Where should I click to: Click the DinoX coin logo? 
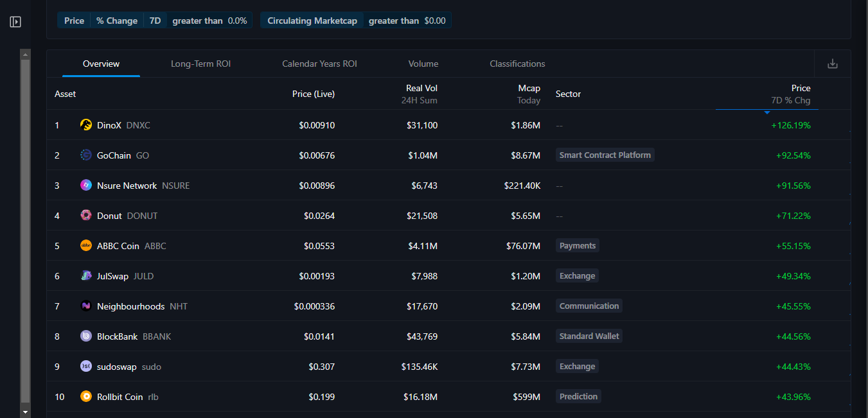click(x=86, y=125)
